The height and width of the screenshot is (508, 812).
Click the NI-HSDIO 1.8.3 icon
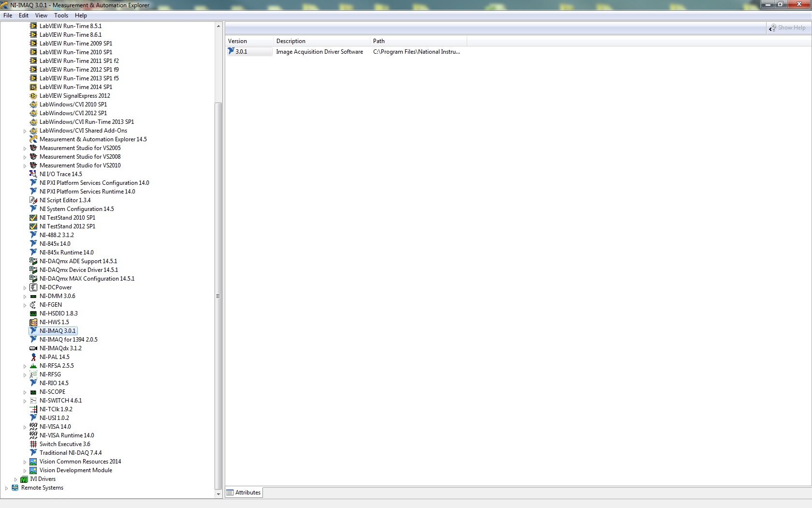33,314
